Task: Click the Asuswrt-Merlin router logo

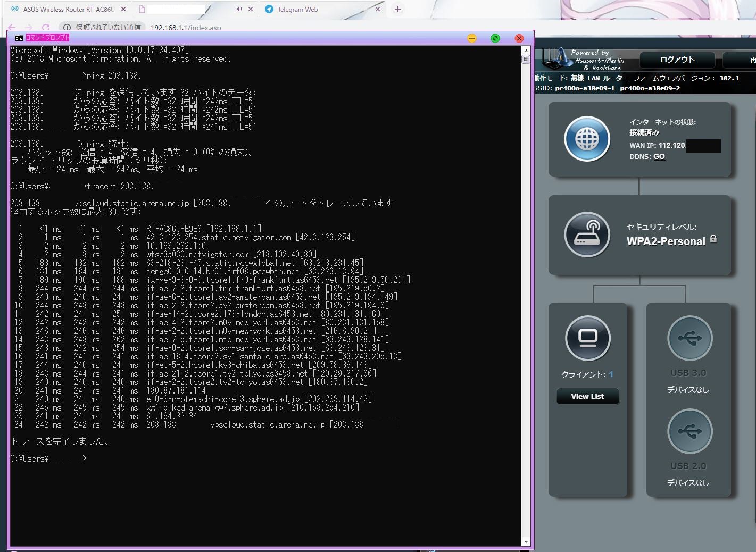Action: click(554, 58)
